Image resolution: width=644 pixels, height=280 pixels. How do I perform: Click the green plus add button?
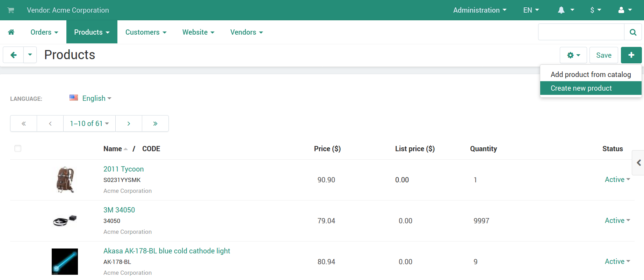[x=631, y=55]
